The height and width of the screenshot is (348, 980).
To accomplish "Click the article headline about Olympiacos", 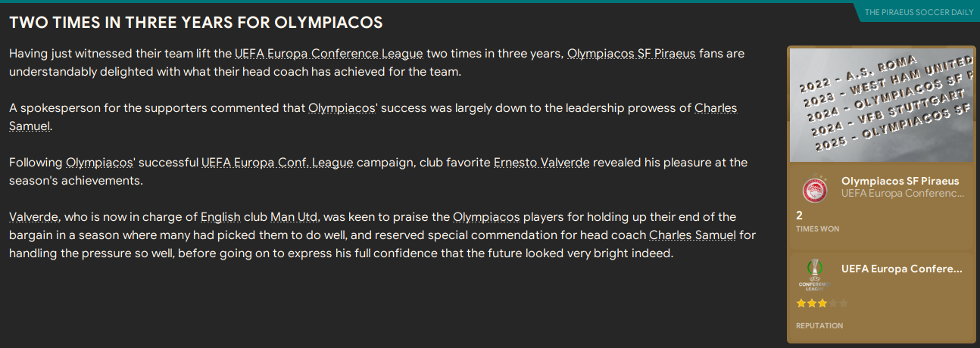I will click(x=196, y=23).
